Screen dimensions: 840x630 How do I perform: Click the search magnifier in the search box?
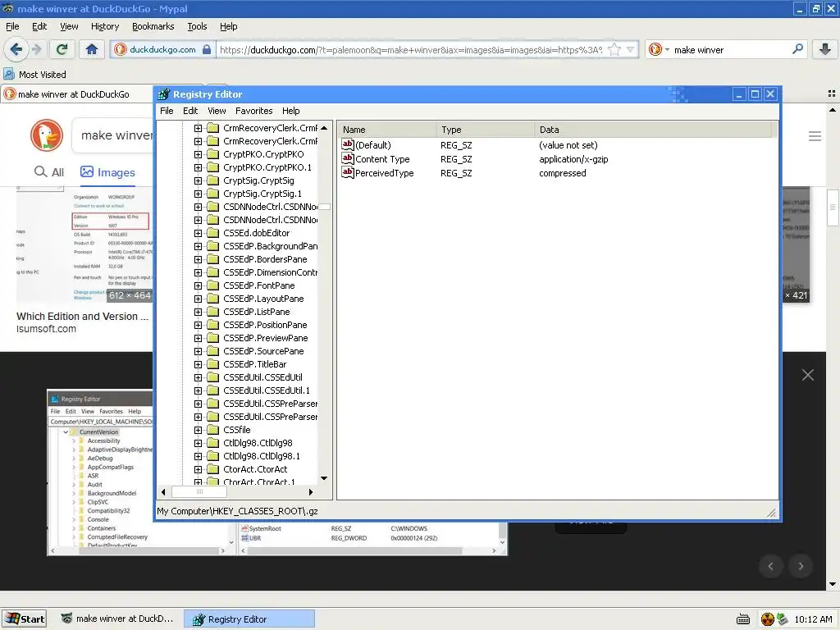(797, 50)
